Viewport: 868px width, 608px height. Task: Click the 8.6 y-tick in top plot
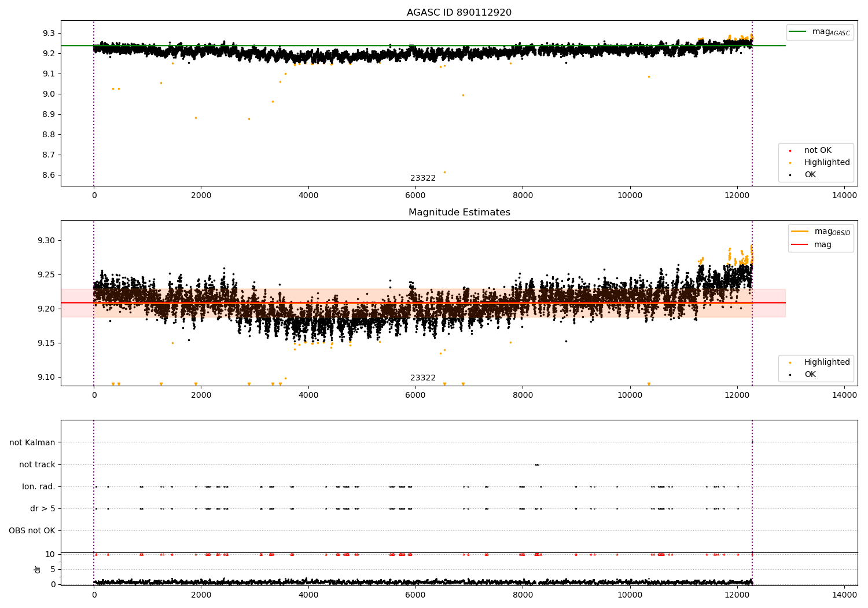[49, 175]
